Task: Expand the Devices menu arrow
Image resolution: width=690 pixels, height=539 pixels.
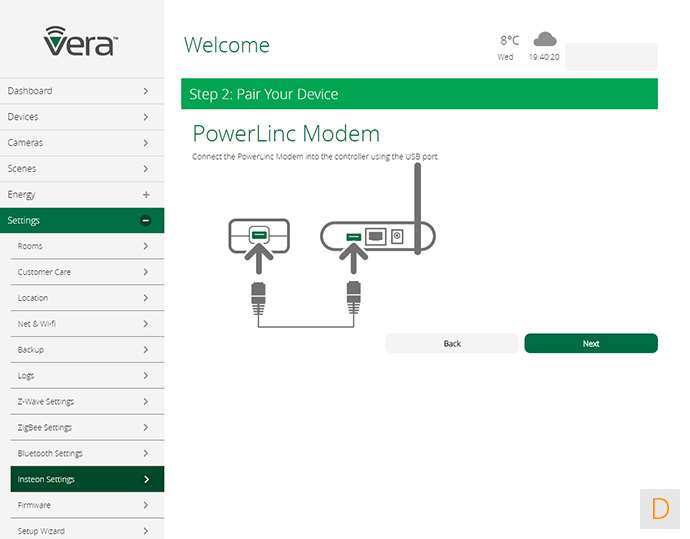Action: pyautogui.click(x=146, y=117)
